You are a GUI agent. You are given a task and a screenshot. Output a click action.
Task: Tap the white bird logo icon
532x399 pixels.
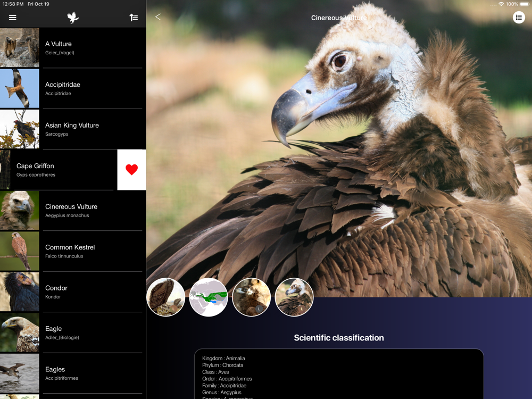point(73,18)
